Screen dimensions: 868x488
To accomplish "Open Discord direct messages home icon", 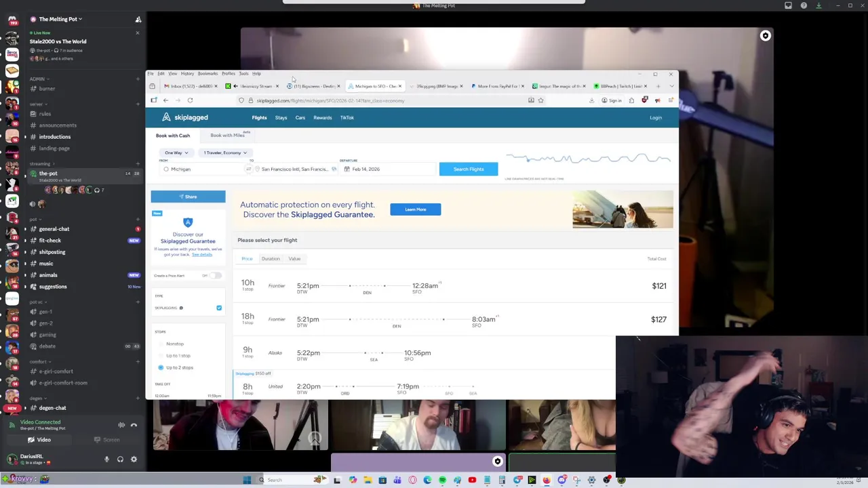I will (x=12, y=20).
